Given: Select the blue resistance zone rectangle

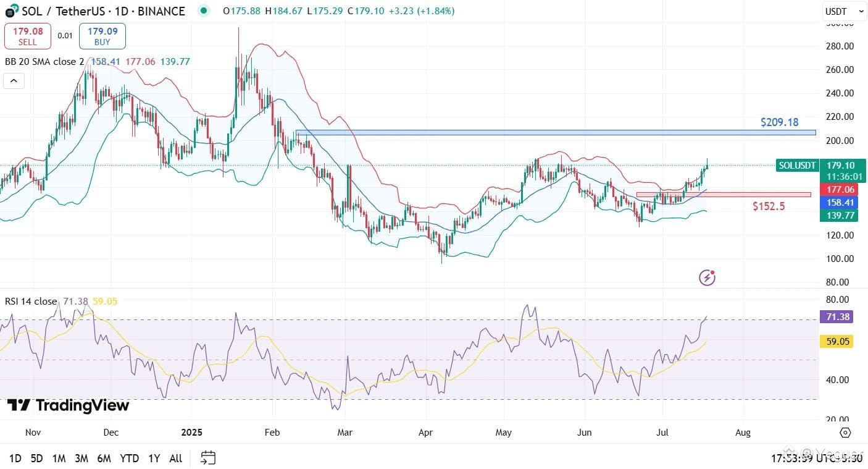Looking at the screenshot, I should (556, 133).
